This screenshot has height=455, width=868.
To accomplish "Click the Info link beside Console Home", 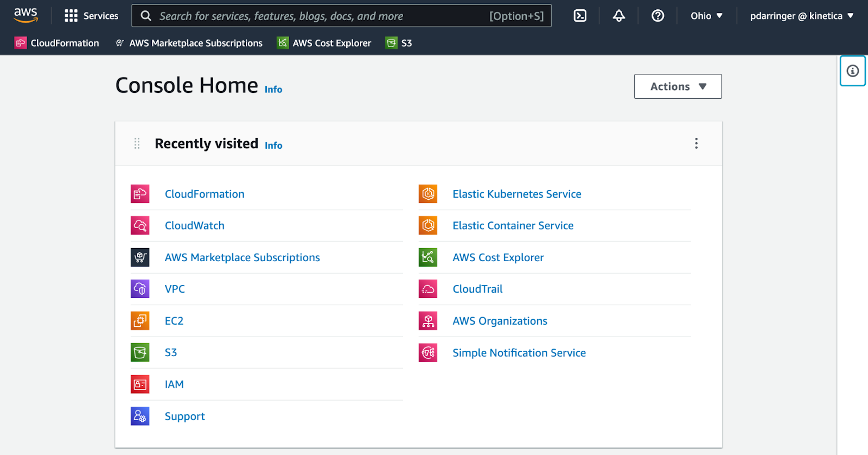I will pos(273,90).
